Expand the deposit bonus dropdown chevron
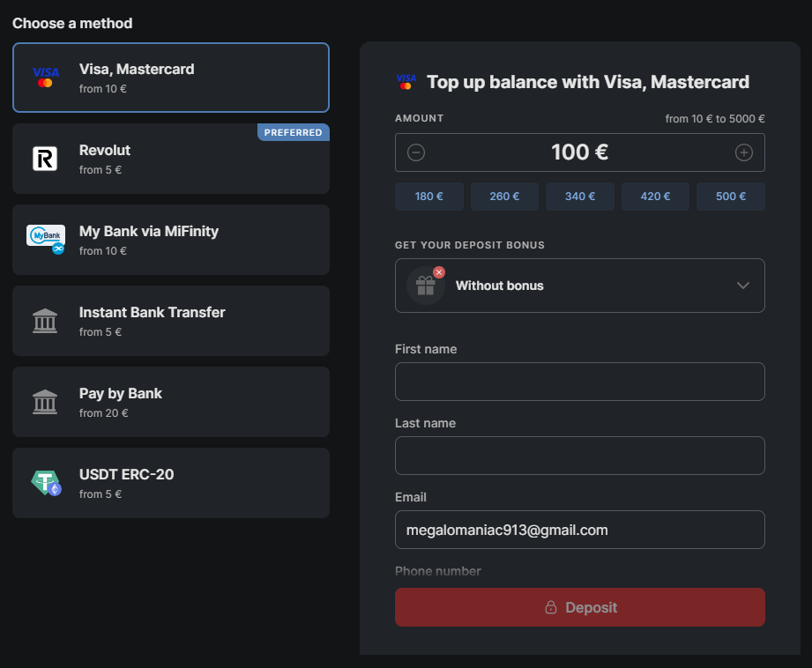 point(742,286)
